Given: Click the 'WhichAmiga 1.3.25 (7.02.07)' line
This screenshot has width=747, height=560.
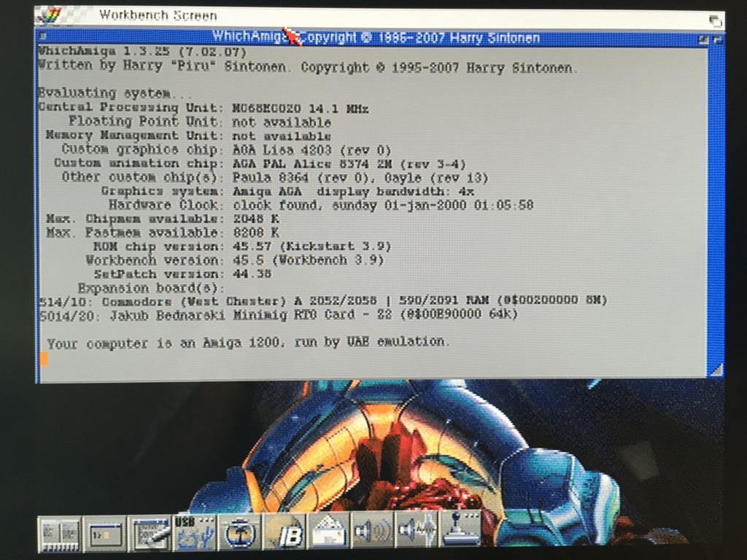Looking at the screenshot, I should 142,52.
